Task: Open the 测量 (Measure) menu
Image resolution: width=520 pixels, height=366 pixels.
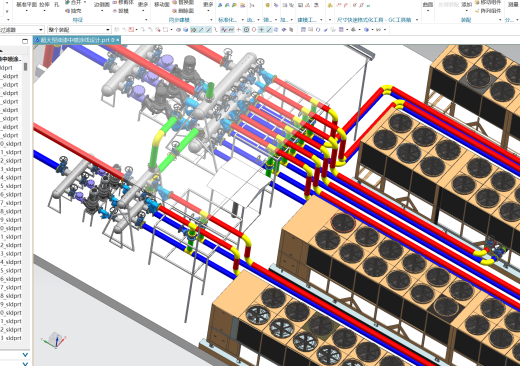Action: coord(513,5)
